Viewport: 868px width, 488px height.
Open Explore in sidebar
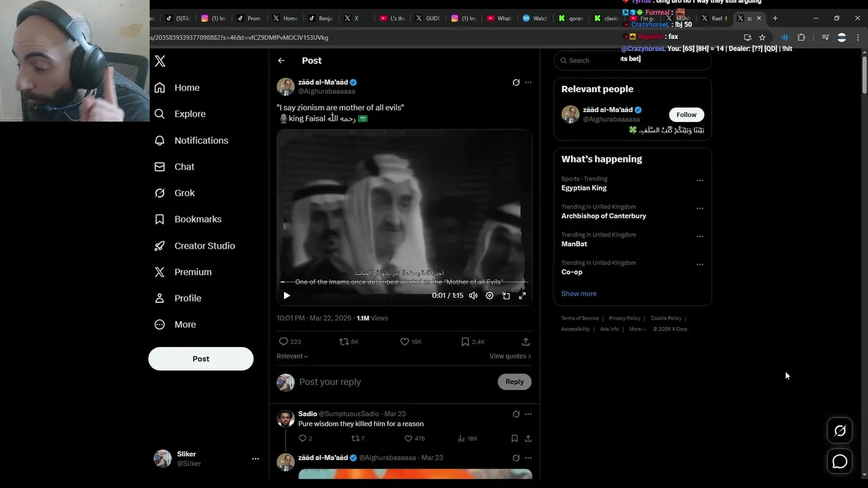click(180, 114)
